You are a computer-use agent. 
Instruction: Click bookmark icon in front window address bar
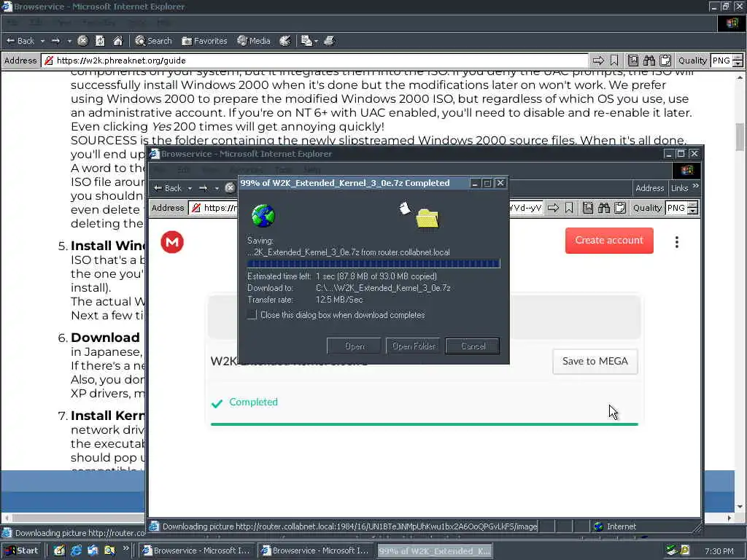click(x=569, y=208)
